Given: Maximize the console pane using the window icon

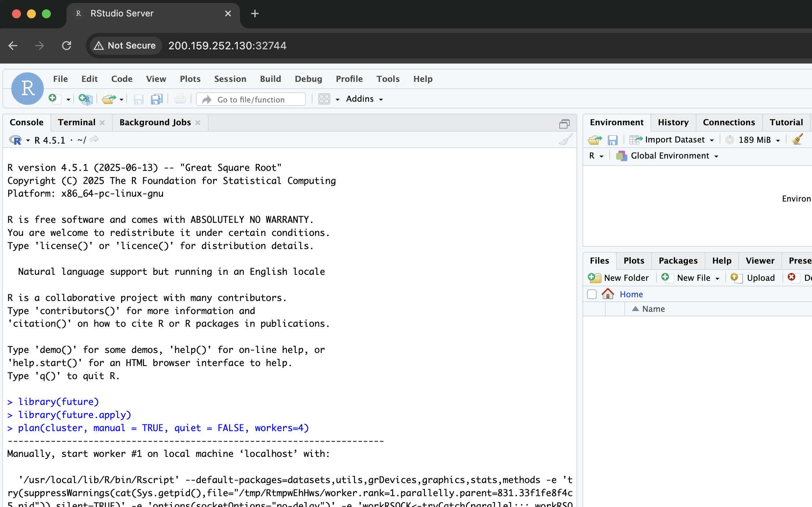Looking at the screenshot, I should (564, 124).
